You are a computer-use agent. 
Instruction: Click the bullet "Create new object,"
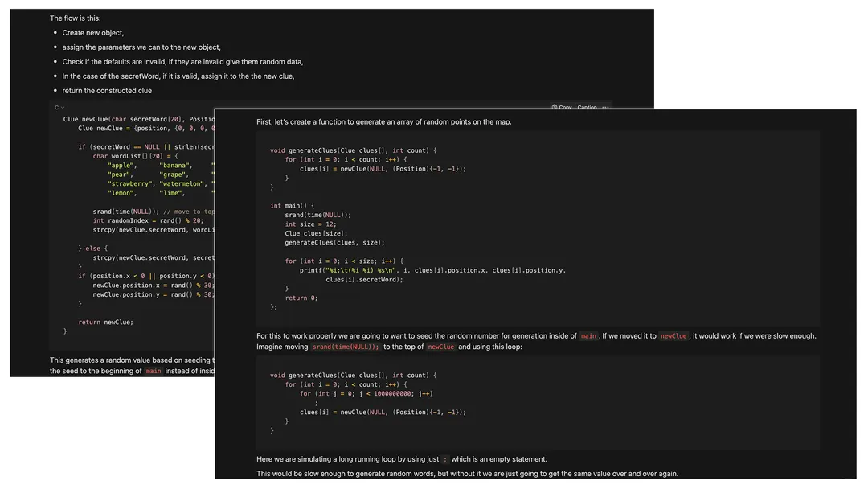click(93, 33)
